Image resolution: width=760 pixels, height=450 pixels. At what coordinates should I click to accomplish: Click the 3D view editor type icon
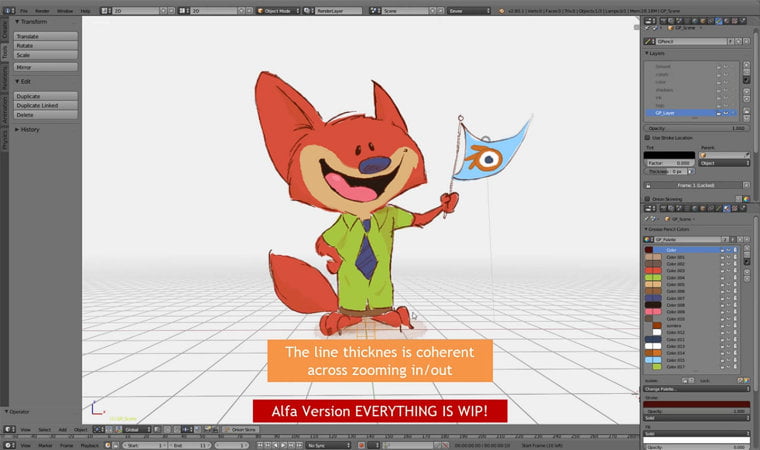click(x=9, y=430)
